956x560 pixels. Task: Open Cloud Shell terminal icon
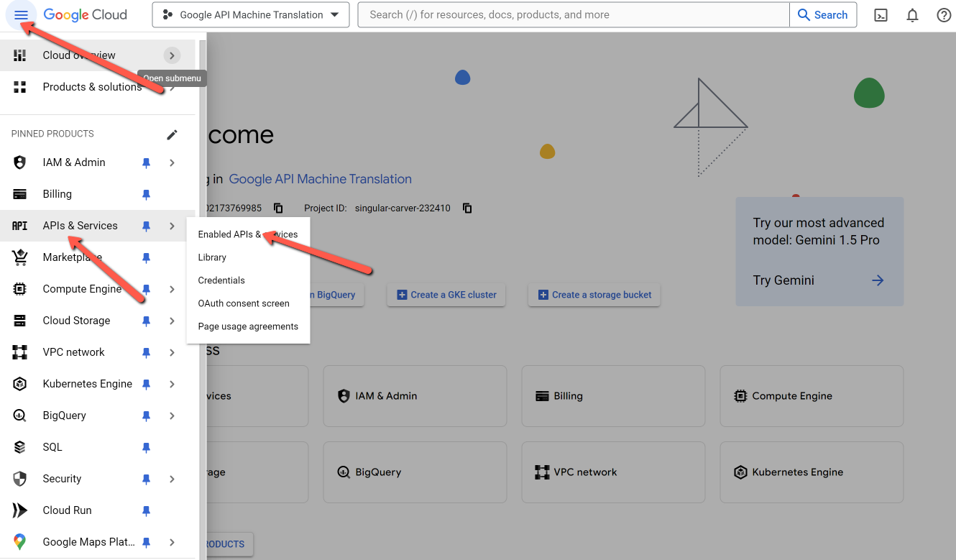click(881, 15)
